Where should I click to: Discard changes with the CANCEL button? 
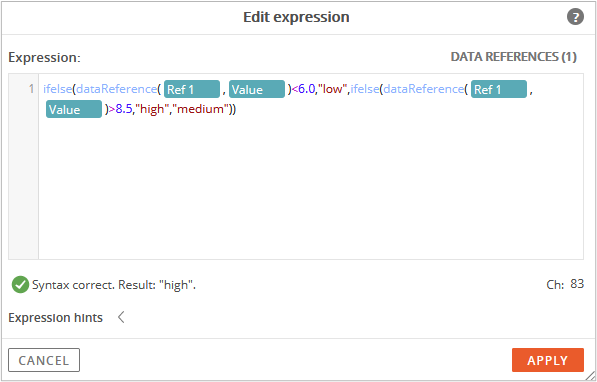click(x=44, y=360)
